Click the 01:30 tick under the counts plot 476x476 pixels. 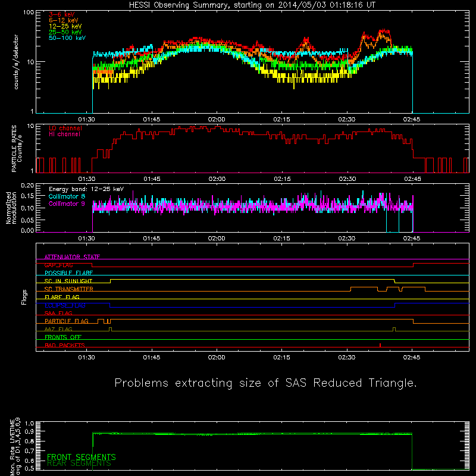pos(86,120)
